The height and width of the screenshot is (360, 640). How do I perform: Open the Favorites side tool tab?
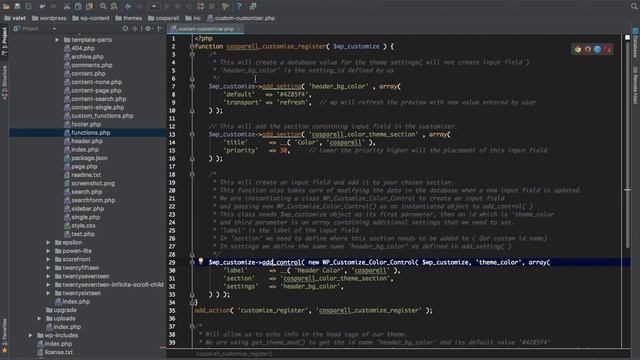click(4, 335)
